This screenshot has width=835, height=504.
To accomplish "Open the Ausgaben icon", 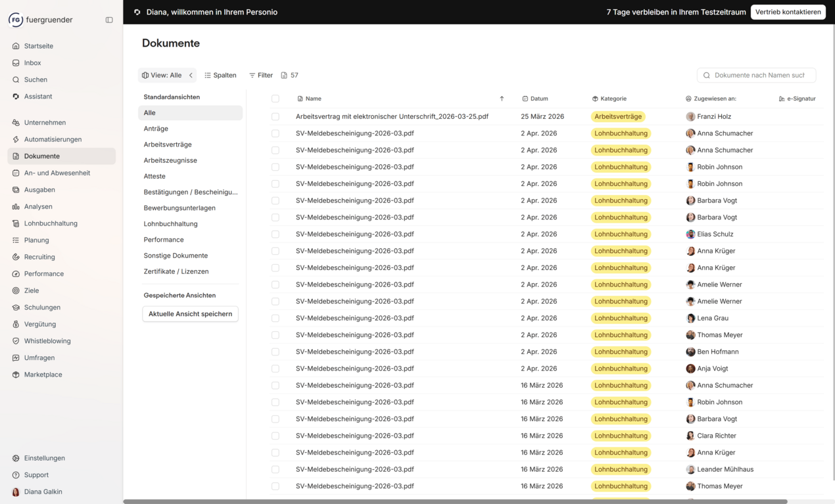I will (16, 190).
